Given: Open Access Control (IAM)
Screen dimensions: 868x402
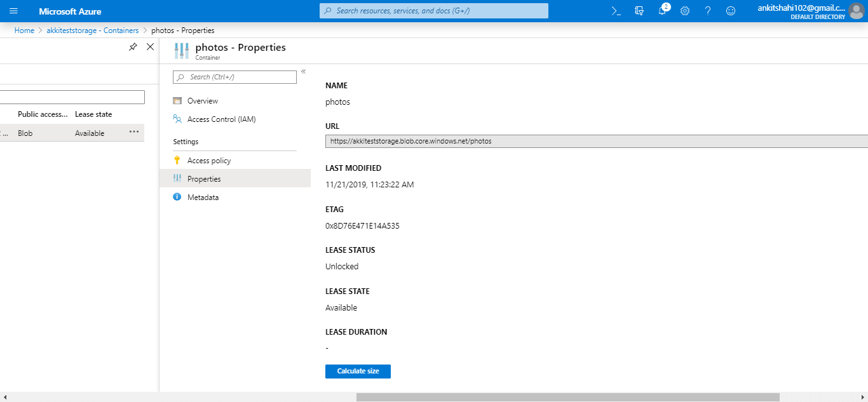Looking at the screenshot, I should [x=221, y=119].
